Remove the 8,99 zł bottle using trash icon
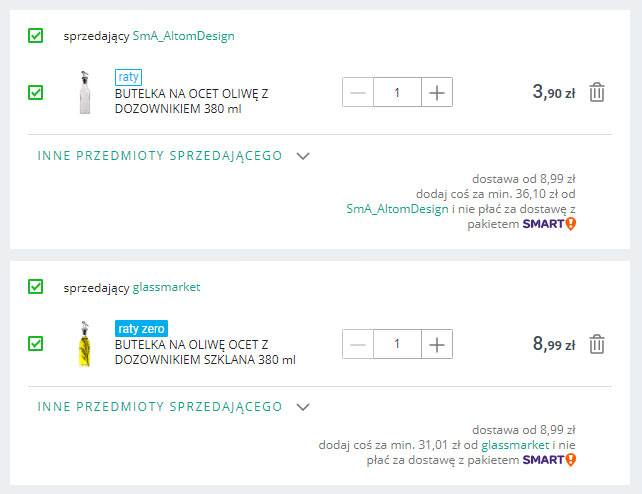 [x=597, y=344]
